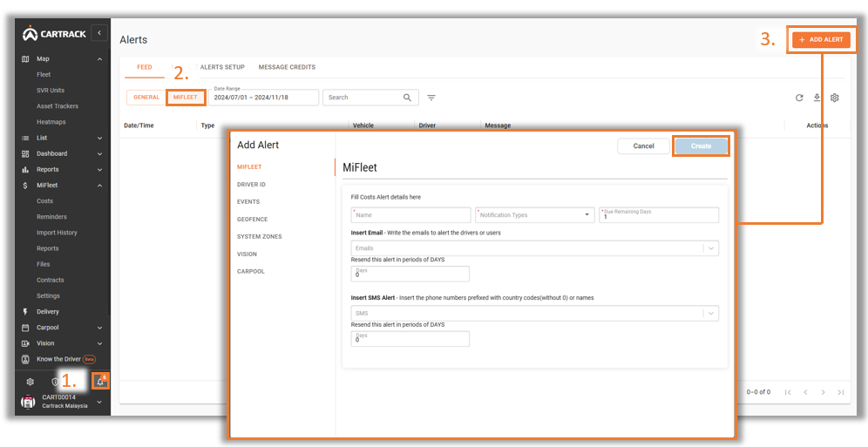Click the Create button
This screenshot has width=868, height=447.
pos(701,146)
